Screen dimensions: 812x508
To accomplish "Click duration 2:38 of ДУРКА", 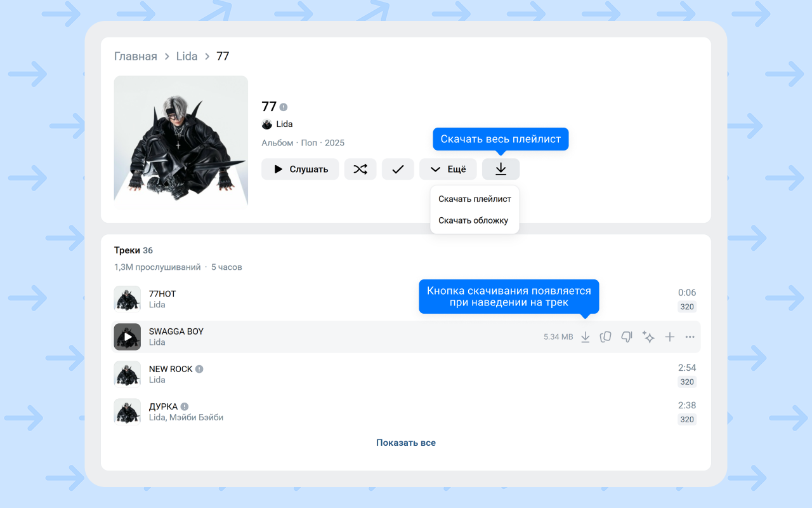I will pos(687,405).
